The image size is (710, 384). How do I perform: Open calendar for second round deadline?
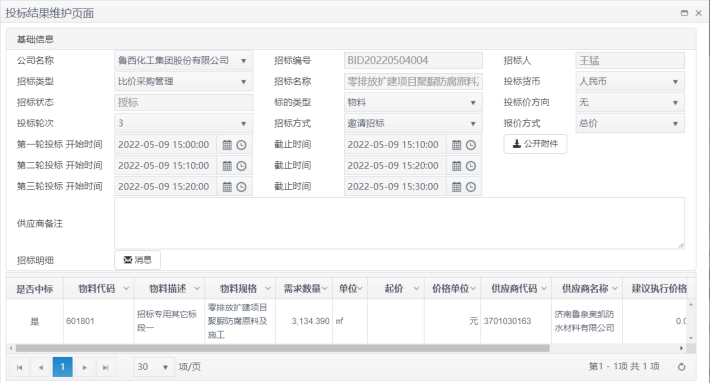tap(456, 166)
